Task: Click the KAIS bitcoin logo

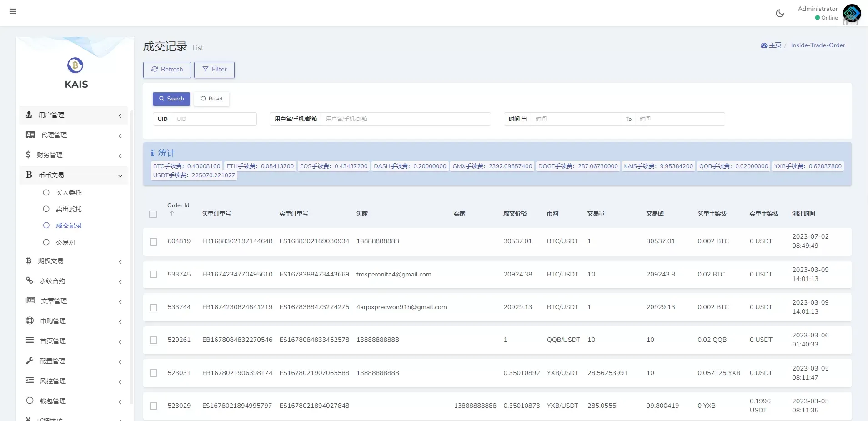Action: point(75,65)
